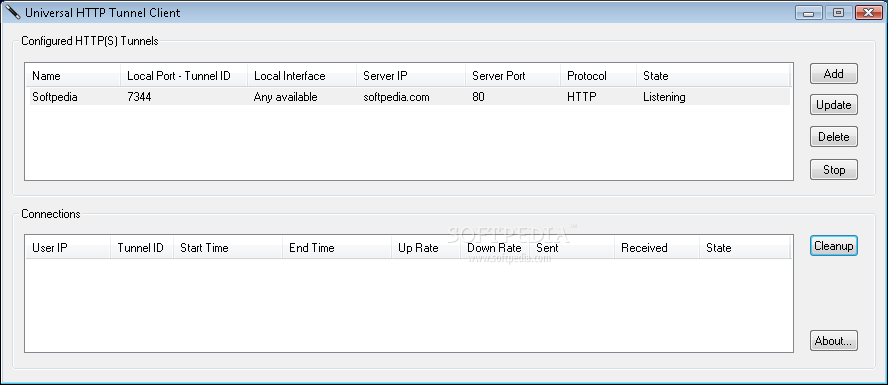Click the 7344 local port cell

click(139, 97)
